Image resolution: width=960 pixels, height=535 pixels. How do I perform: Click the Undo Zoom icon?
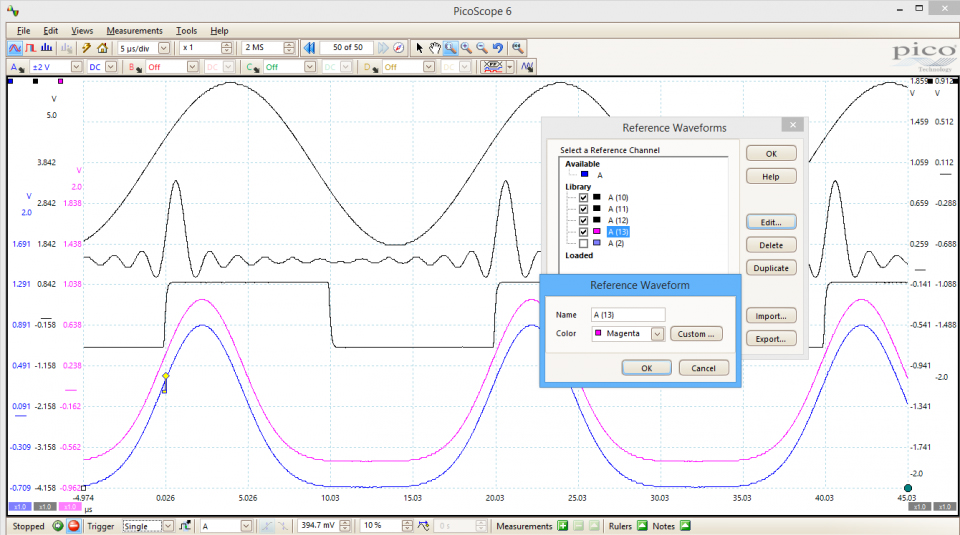coord(497,48)
